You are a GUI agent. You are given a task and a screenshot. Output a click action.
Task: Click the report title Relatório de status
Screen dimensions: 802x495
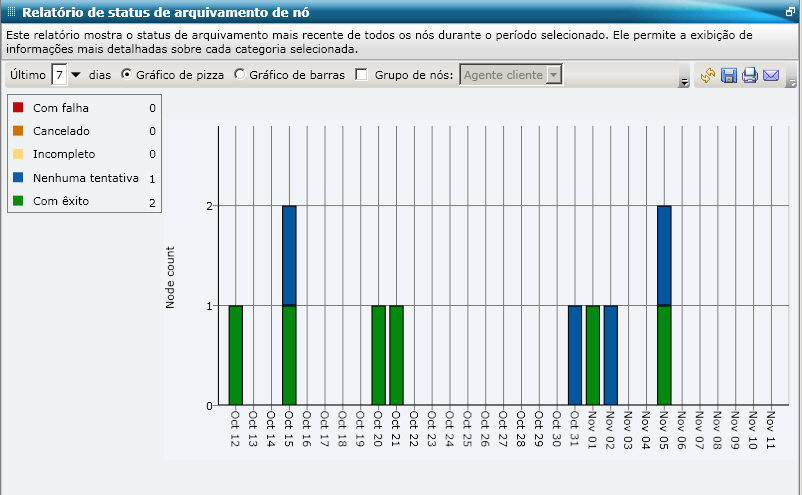(x=166, y=12)
